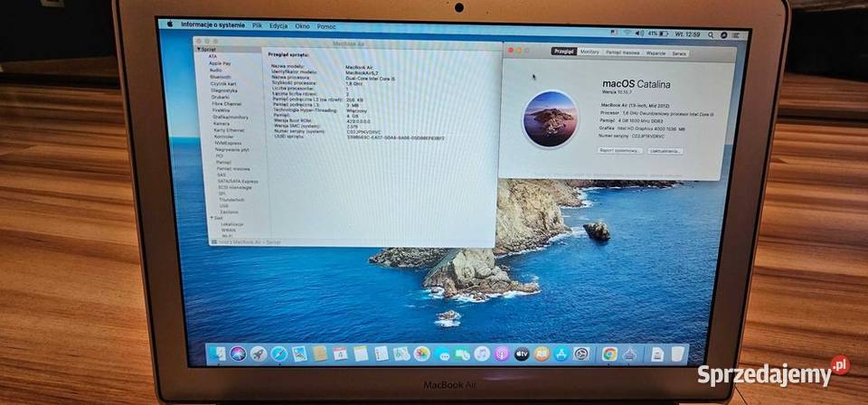Image resolution: width=868 pixels, height=405 pixels.
Task: Click the Wi-Fi status icon
Action: [627, 33]
